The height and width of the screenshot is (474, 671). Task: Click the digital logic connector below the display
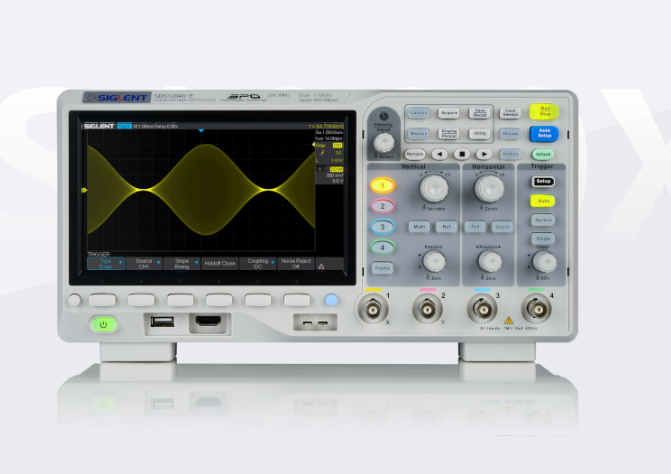pyautogui.click(x=208, y=321)
